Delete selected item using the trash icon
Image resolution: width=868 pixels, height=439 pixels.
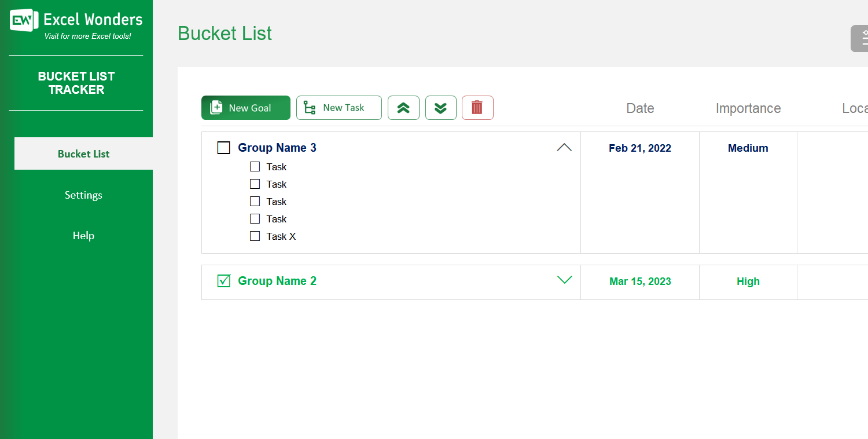click(477, 108)
